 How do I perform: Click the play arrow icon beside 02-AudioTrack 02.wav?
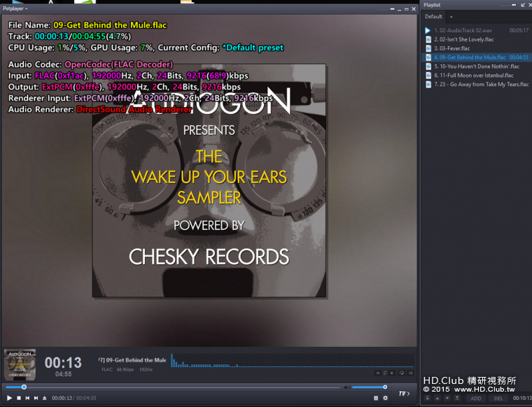point(428,31)
